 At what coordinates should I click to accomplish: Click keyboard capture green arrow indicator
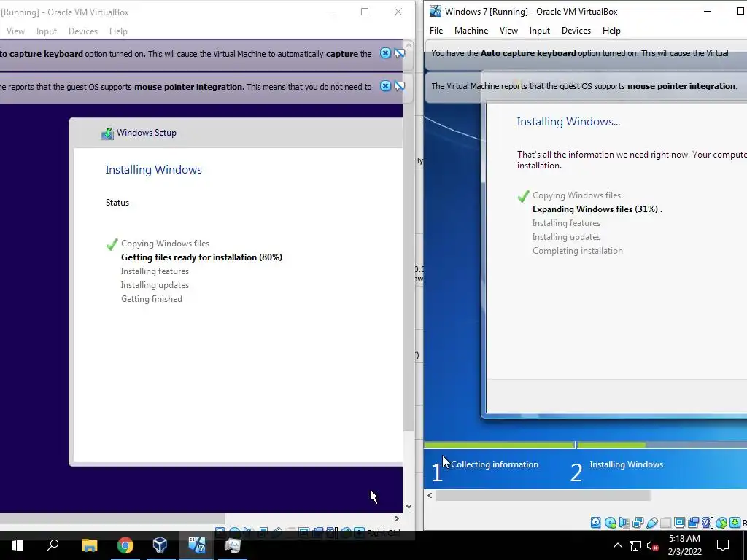[735, 523]
